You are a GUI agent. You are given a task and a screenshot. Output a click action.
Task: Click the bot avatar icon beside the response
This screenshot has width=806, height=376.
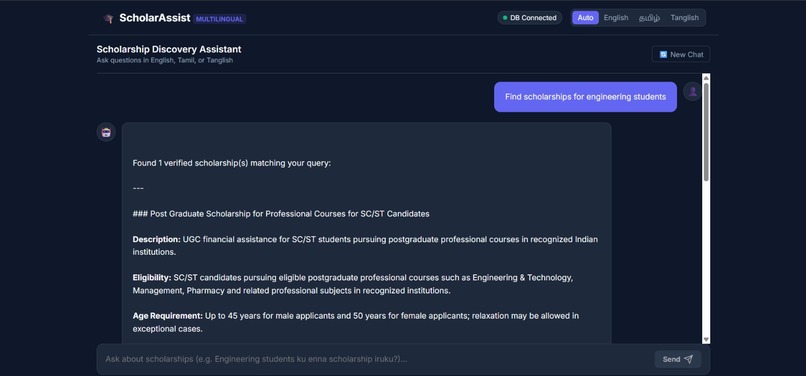click(106, 132)
